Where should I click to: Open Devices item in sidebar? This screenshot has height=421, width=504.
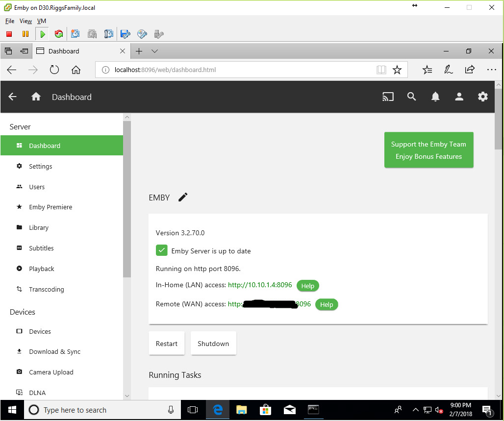(x=62, y=331)
